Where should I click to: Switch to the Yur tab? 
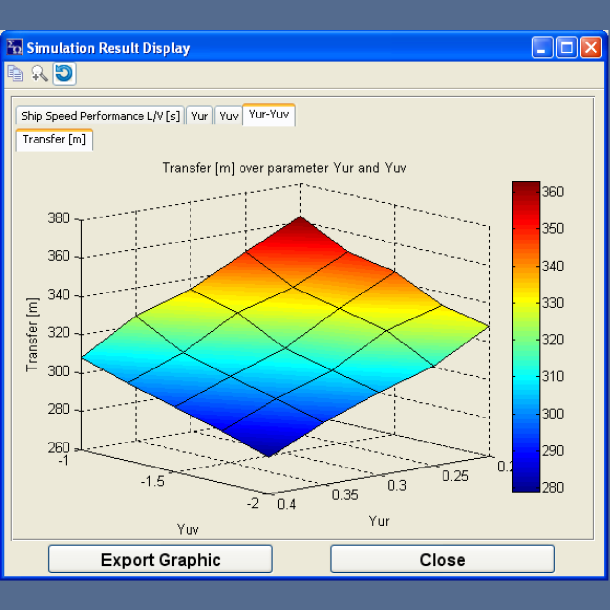(200, 116)
